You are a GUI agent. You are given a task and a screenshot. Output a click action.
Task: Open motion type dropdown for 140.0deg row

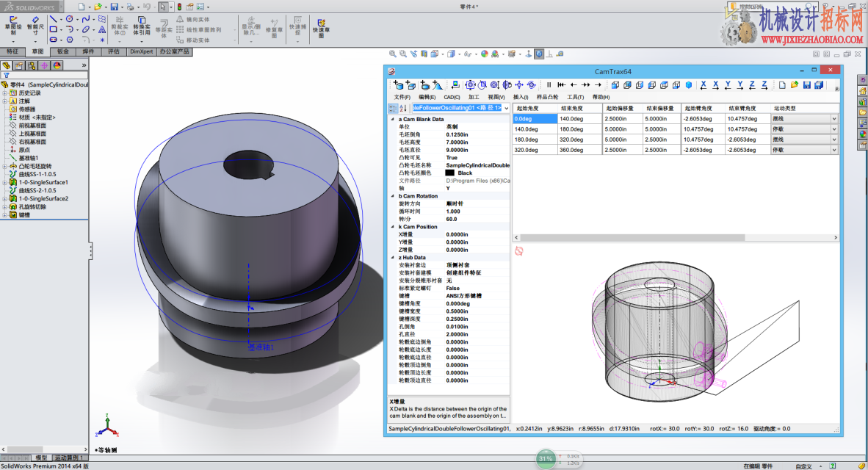pyautogui.click(x=834, y=129)
